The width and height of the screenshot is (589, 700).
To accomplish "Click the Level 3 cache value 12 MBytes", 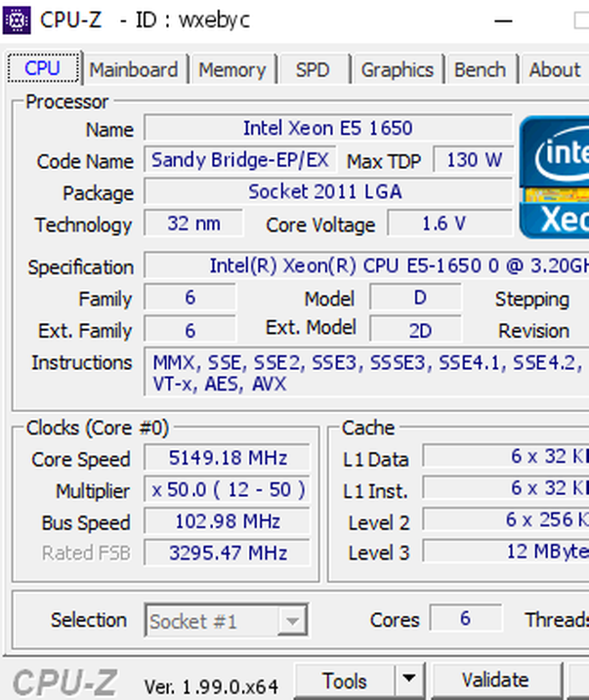I will pyautogui.click(x=506, y=551).
